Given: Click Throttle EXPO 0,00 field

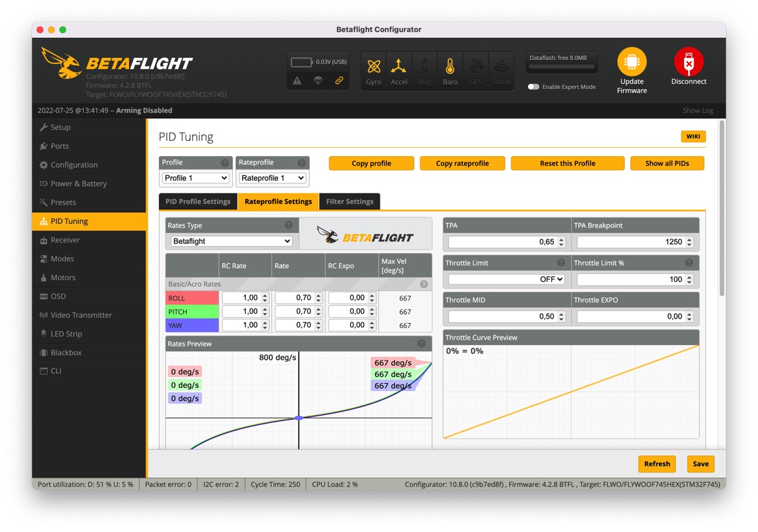Looking at the screenshot, I should (635, 317).
